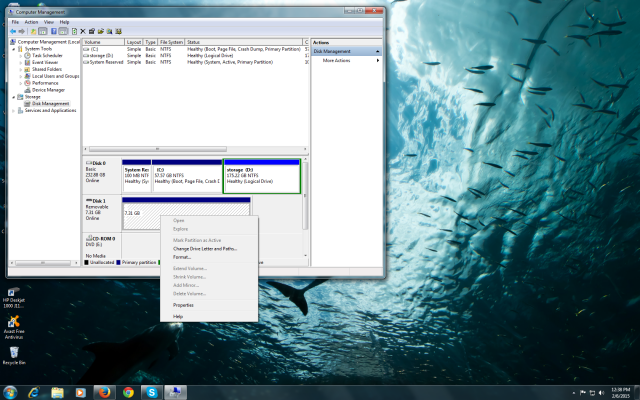Click the Chrome icon in the taskbar
Viewport: 640px width, 400px height.
[128, 391]
